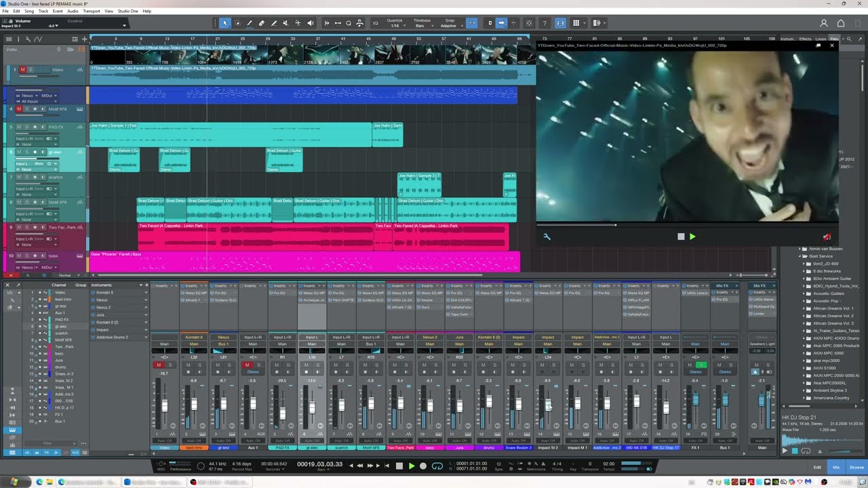Switch to the Mix view button
Viewport: 868px width, 488px height.
pos(836,467)
